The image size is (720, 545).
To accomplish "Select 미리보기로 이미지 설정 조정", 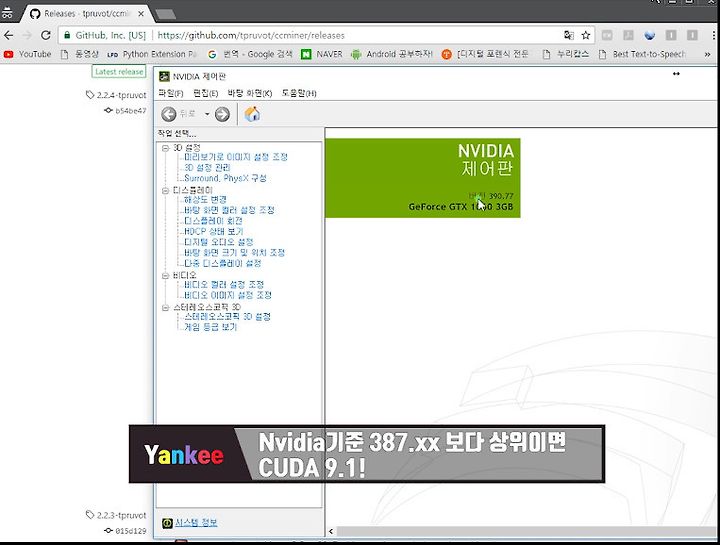I will pos(236,157).
